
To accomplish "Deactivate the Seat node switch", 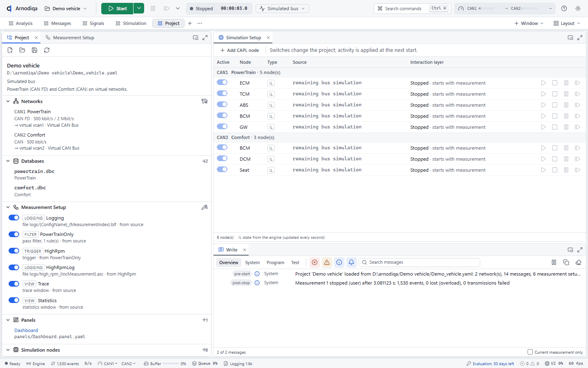I will 222,170.
